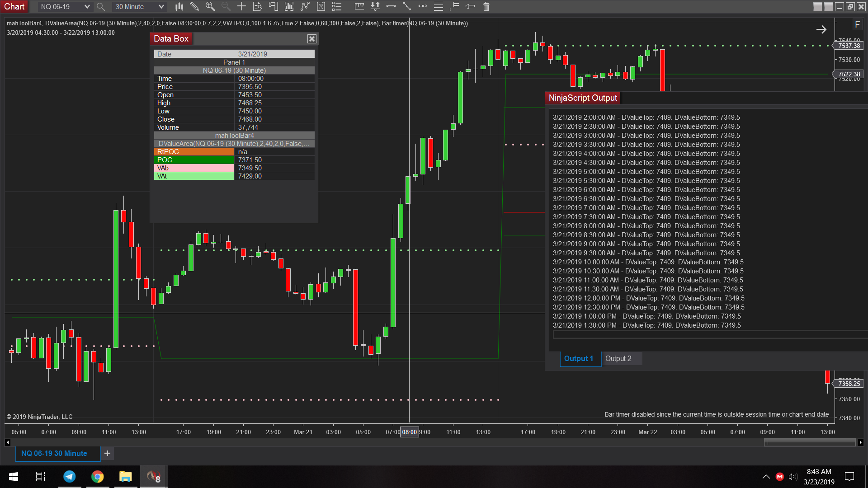Toggle the Data Box toolbar icon

tap(257, 6)
